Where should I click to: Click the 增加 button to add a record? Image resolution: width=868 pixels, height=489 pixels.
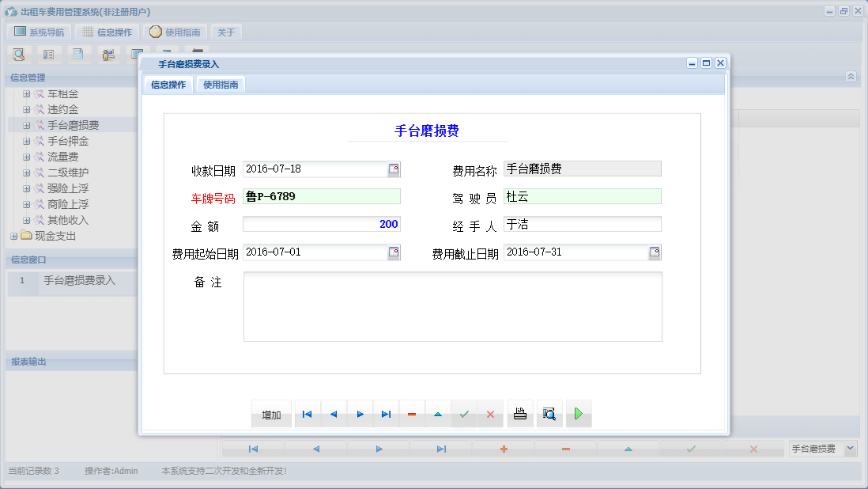point(270,413)
